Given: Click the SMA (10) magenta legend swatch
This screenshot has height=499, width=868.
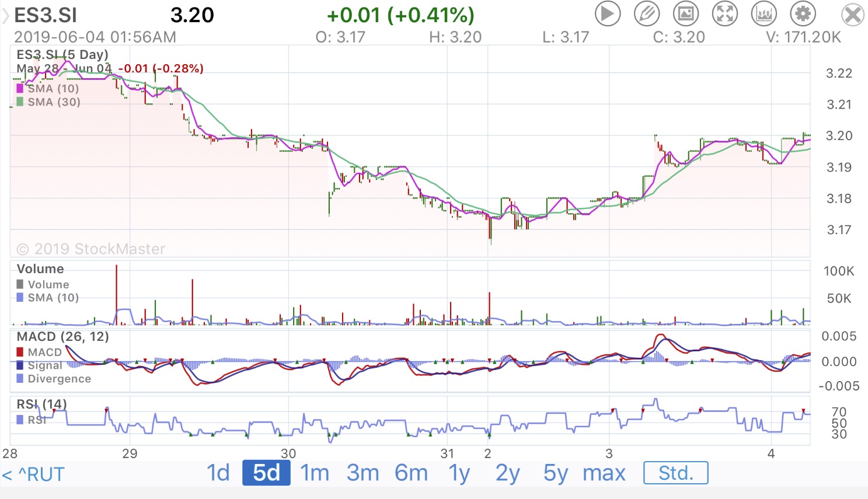Looking at the screenshot, I should click(x=20, y=89).
